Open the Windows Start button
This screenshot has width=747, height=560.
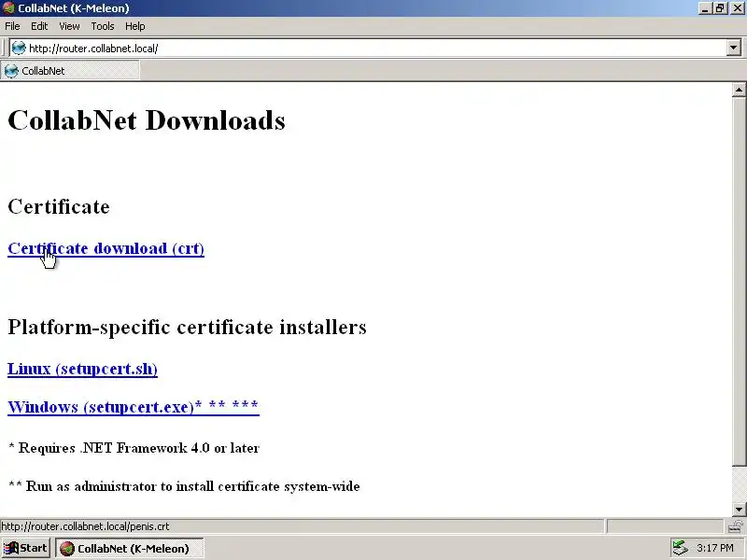click(x=26, y=548)
